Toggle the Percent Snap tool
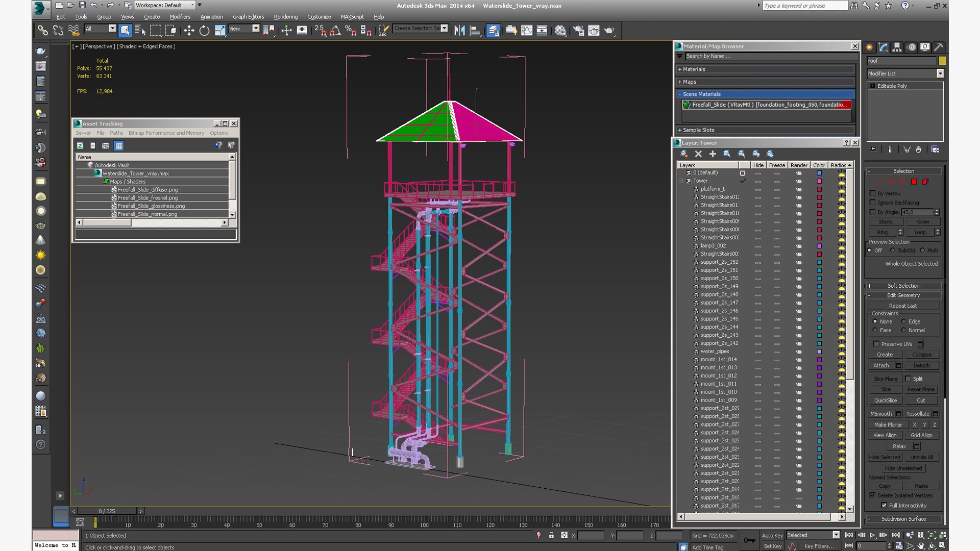The image size is (980, 551). (x=351, y=31)
